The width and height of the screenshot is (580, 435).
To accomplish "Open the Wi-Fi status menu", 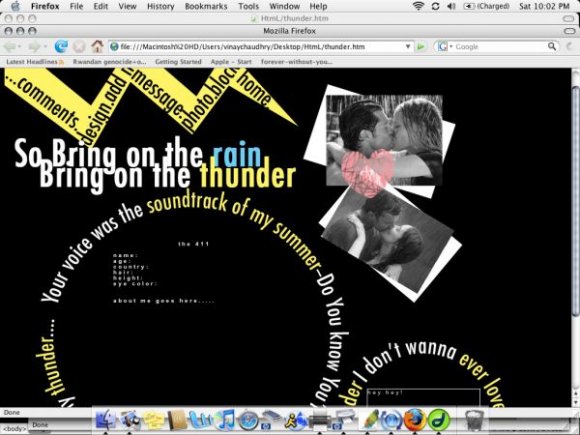I will [418, 6].
